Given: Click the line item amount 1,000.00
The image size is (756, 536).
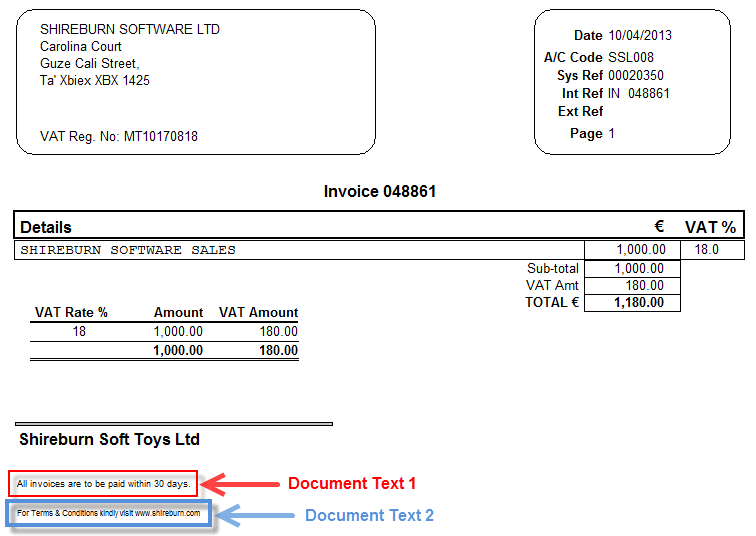Looking at the screenshot, I should (x=641, y=249).
